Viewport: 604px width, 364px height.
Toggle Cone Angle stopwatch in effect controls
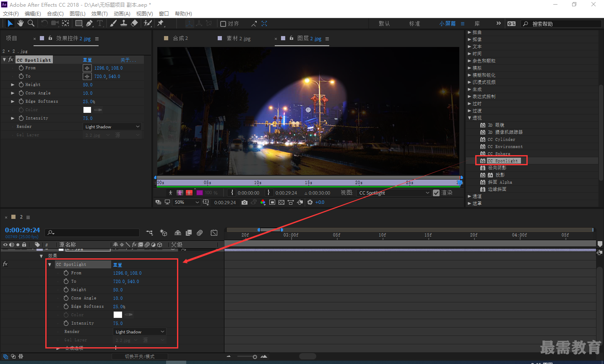21,93
